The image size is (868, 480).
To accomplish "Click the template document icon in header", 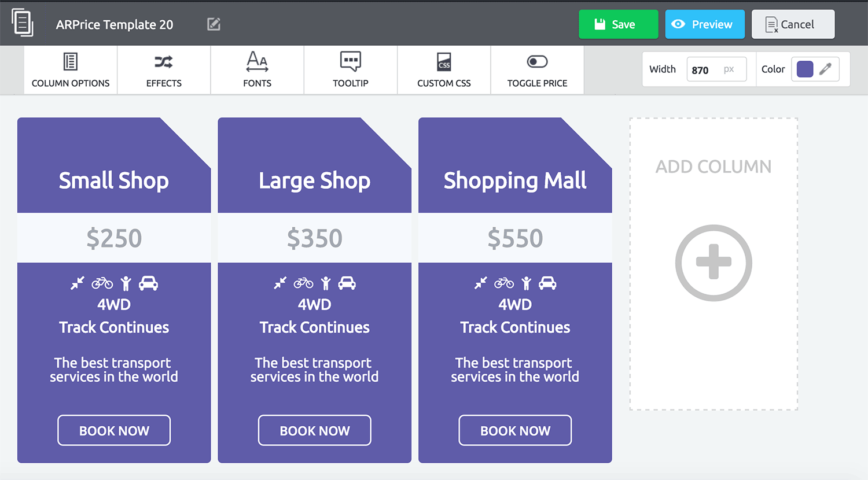I will coord(23,23).
